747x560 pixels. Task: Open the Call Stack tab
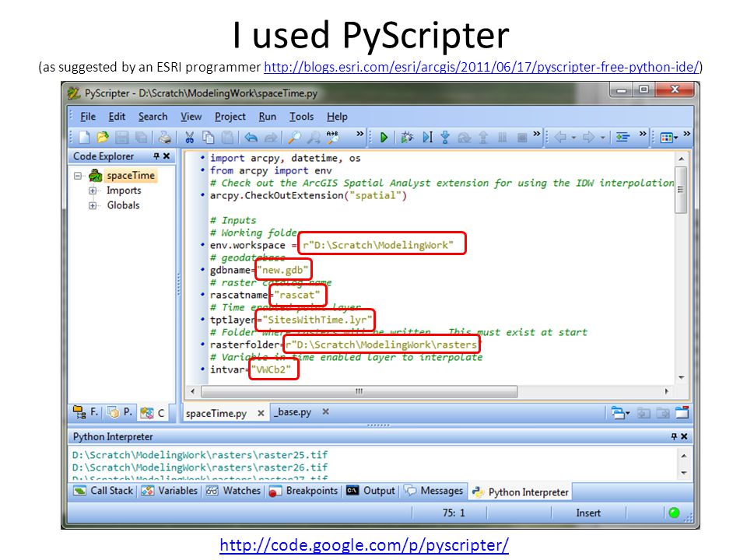click(103, 491)
